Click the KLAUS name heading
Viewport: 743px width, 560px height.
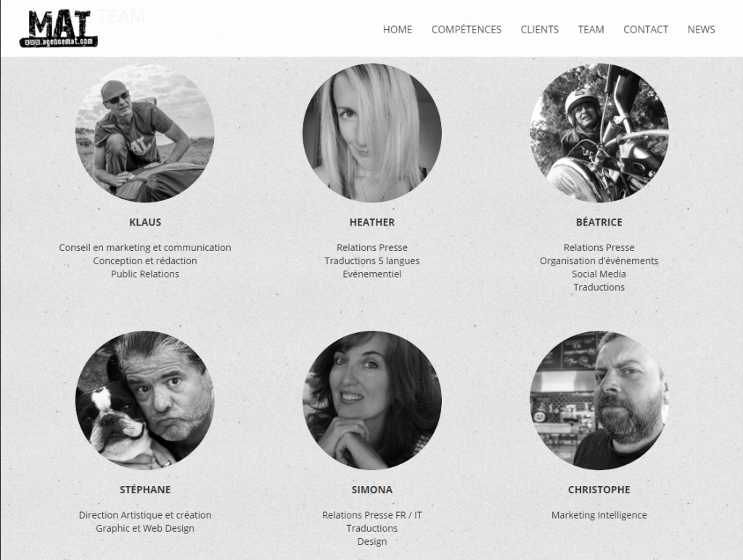pos(145,222)
